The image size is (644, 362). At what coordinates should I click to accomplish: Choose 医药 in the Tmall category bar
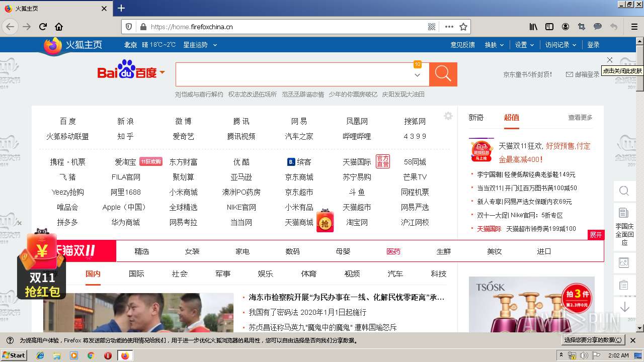[x=393, y=251]
